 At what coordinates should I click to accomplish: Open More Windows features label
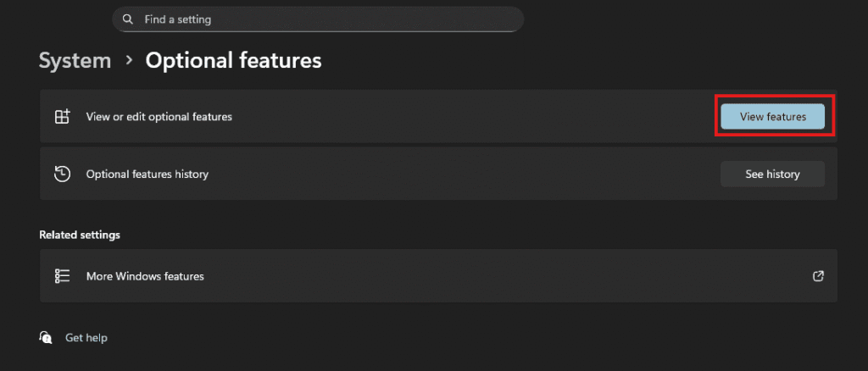tap(145, 276)
